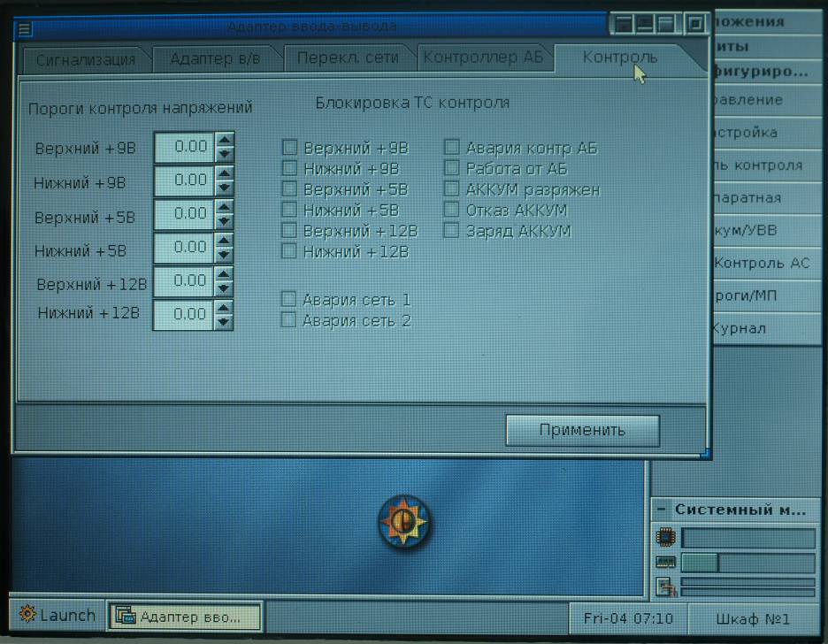Click the CPU chip icon in system monitor

pyautogui.click(x=665, y=537)
